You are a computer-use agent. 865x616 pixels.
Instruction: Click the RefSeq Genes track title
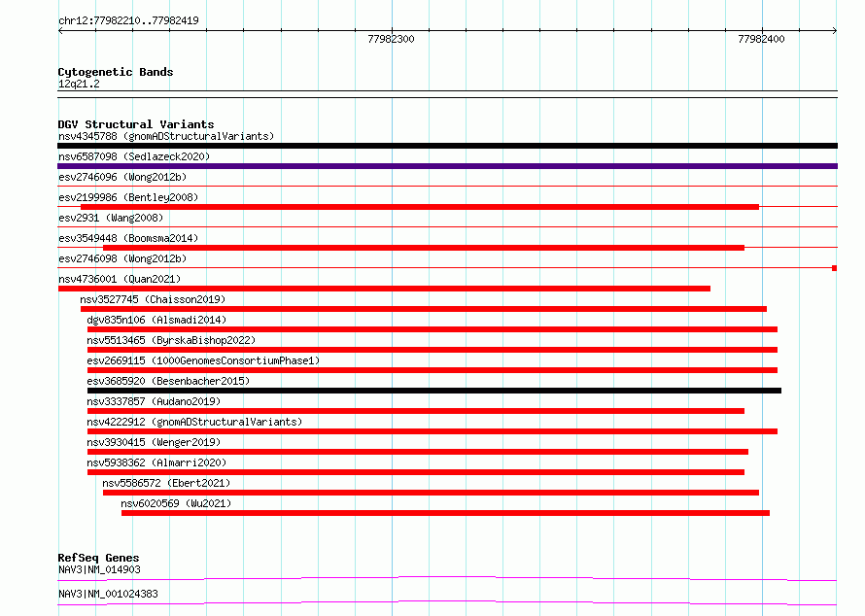point(98,558)
